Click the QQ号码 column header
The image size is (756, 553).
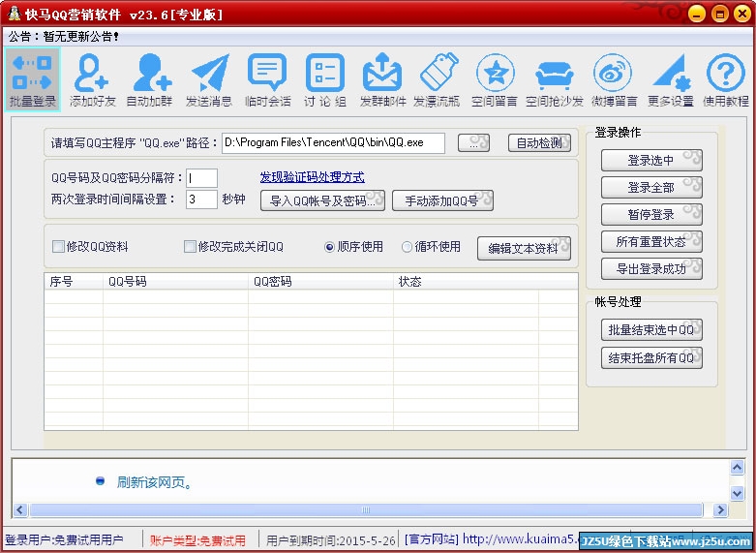coord(175,281)
